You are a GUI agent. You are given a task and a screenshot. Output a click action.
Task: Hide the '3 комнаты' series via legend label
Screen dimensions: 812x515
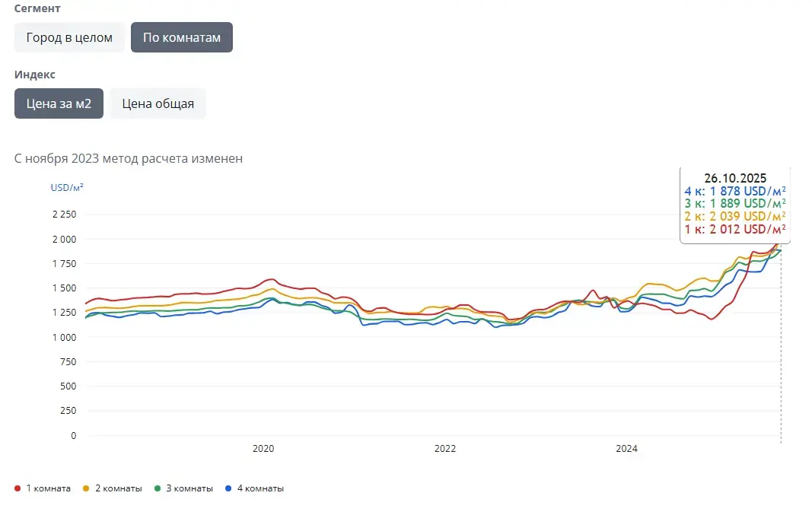click(188, 488)
